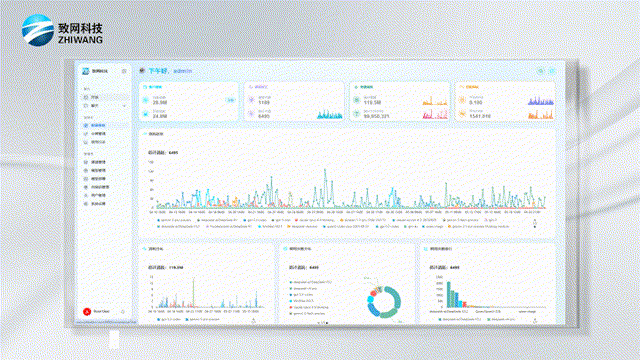
Task: Click the tallest bar in the ranking bar chart
Action: (x=449, y=294)
